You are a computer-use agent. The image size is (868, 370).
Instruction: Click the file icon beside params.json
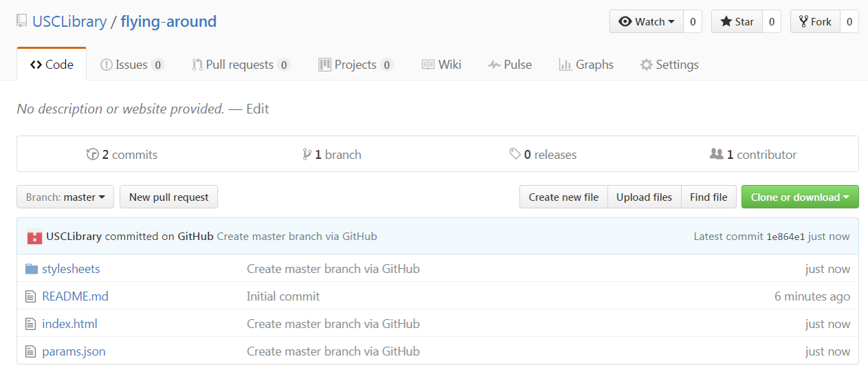tap(30, 351)
